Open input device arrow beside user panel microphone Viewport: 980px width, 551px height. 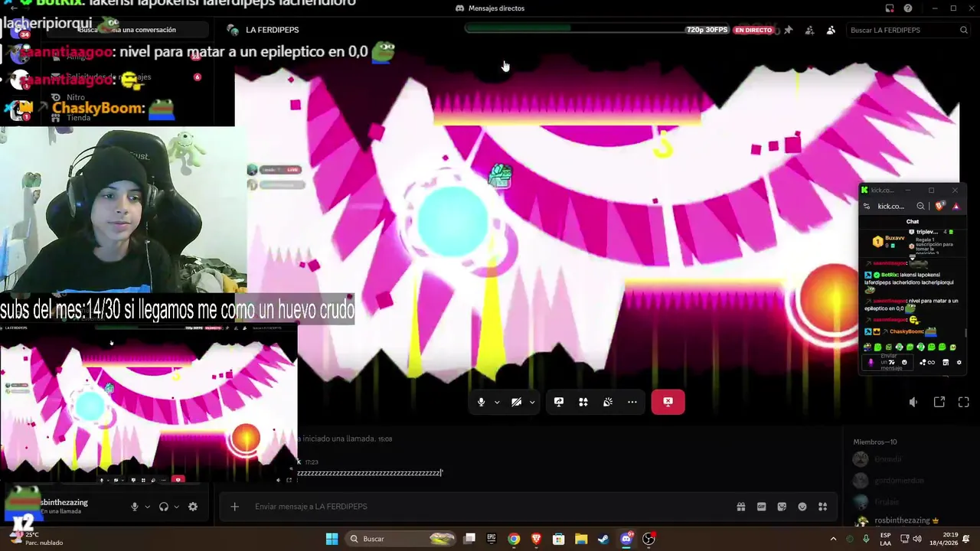[147, 507]
